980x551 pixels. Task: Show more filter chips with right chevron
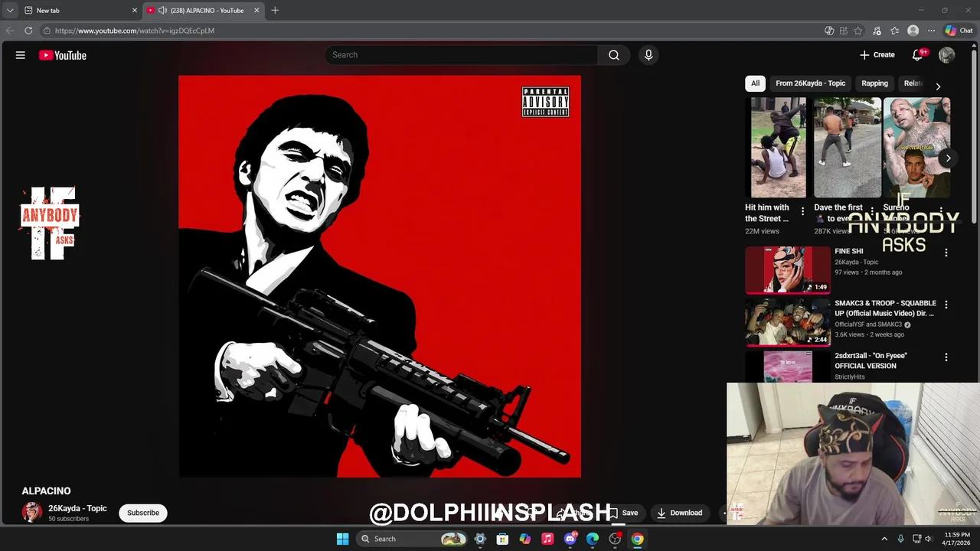coord(938,86)
